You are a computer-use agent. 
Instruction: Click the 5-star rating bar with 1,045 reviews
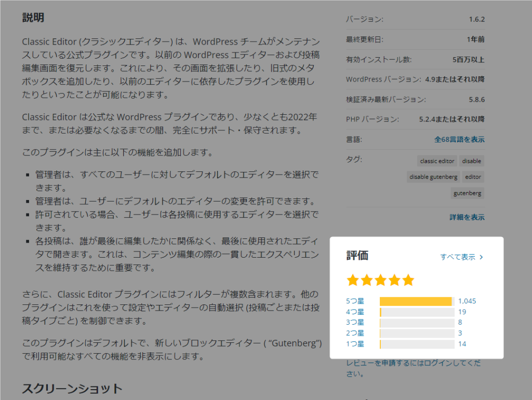(x=417, y=301)
